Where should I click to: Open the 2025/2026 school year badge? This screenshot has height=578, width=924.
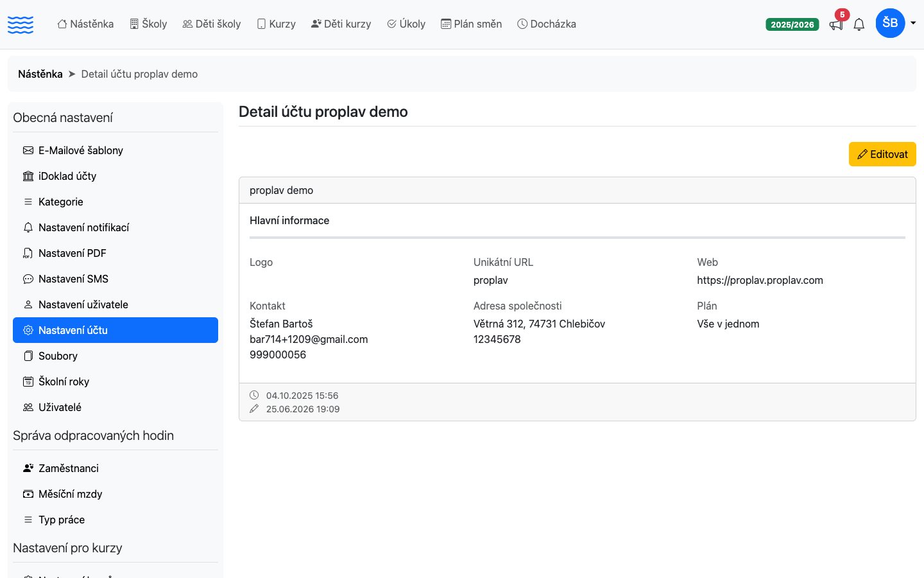[x=792, y=24]
